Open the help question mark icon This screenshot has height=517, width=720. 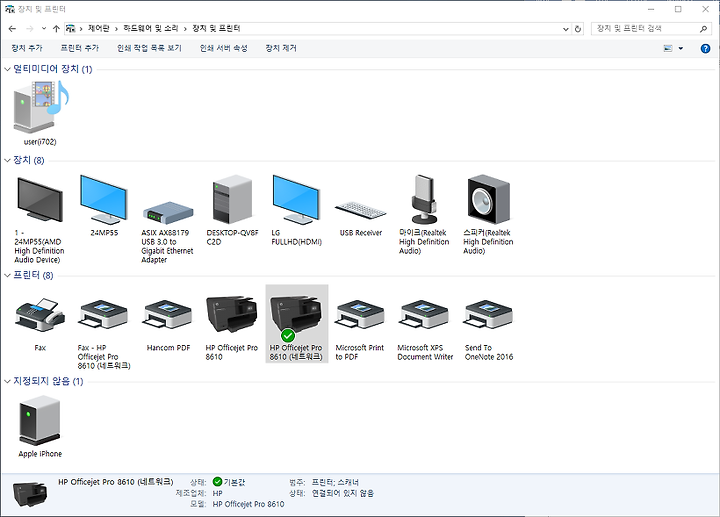pyautogui.click(x=705, y=48)
